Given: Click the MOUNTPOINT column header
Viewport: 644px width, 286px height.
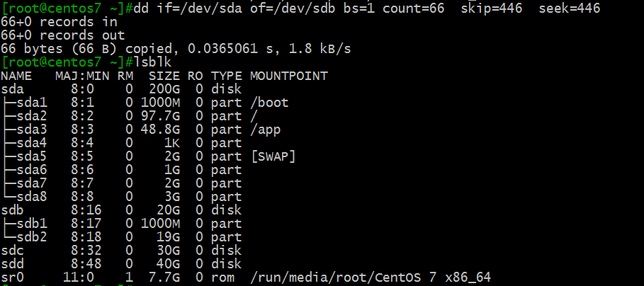Looking at the screenshot, I should [x=289, y=76].
